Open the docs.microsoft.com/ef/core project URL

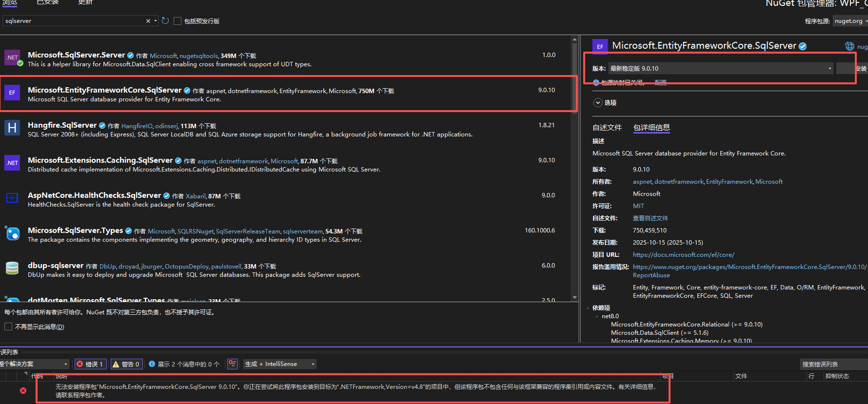coord(684,255)
